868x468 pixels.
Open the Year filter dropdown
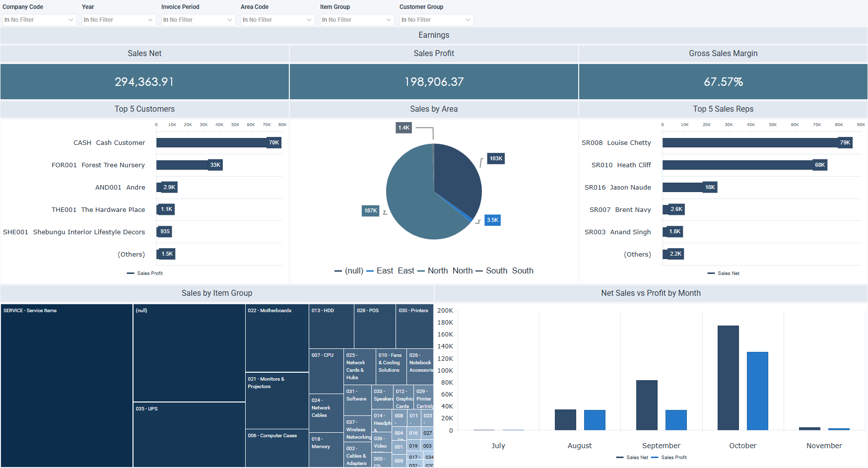[x=119, y=20]
